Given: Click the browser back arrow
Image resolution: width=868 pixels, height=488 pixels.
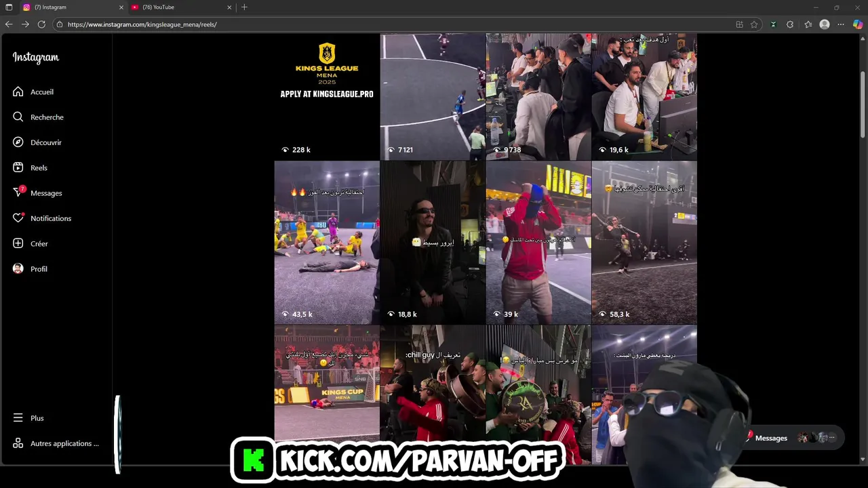Looking at the screenshot, I should (x=9, y=24).
